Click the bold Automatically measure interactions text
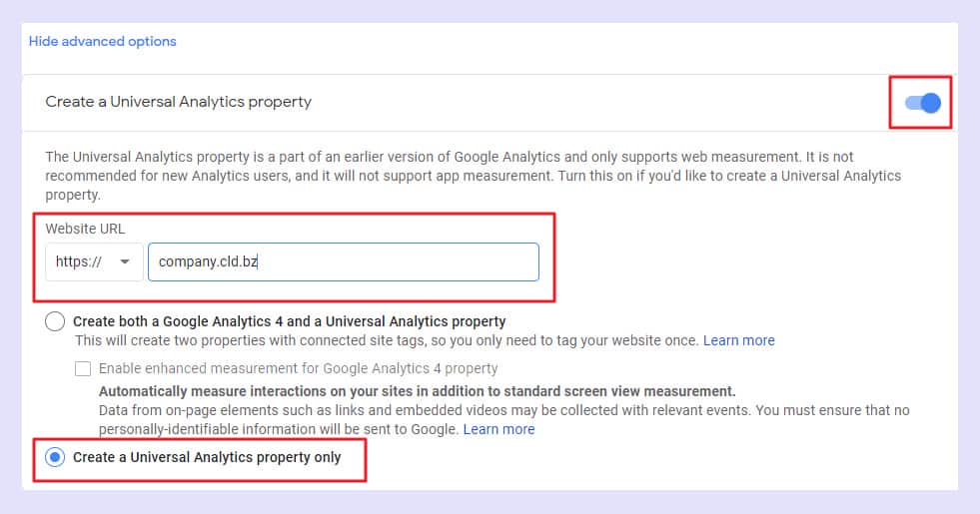 [x=417, y=391]
